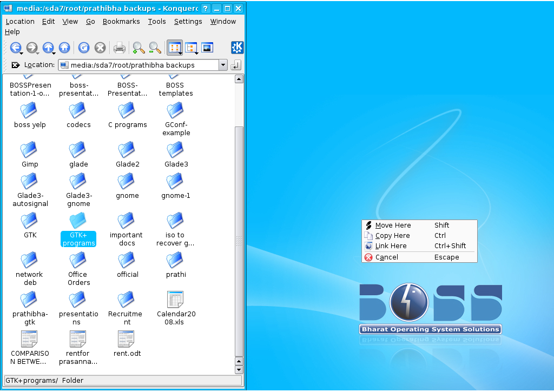Open the Office Orders folder
Image resolution: width=554 pixels, height=392 pixels.
[x=79, y=269]
